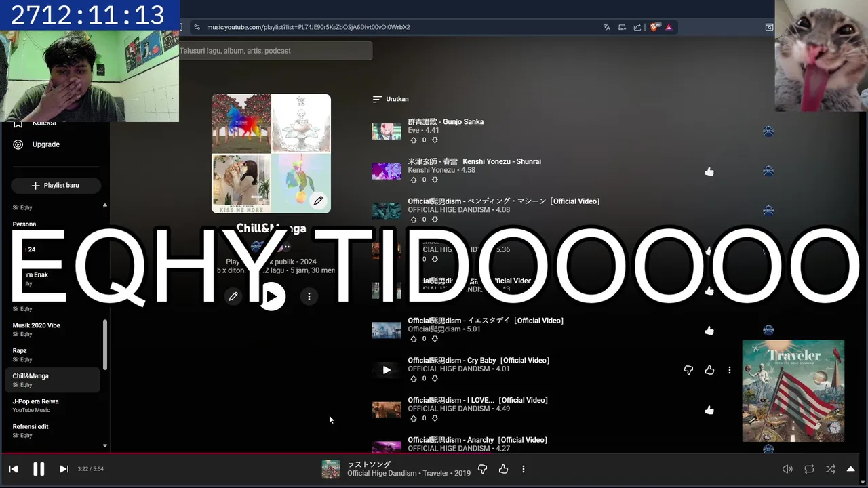Click now-playing album art in player bar

coord(330,469)
